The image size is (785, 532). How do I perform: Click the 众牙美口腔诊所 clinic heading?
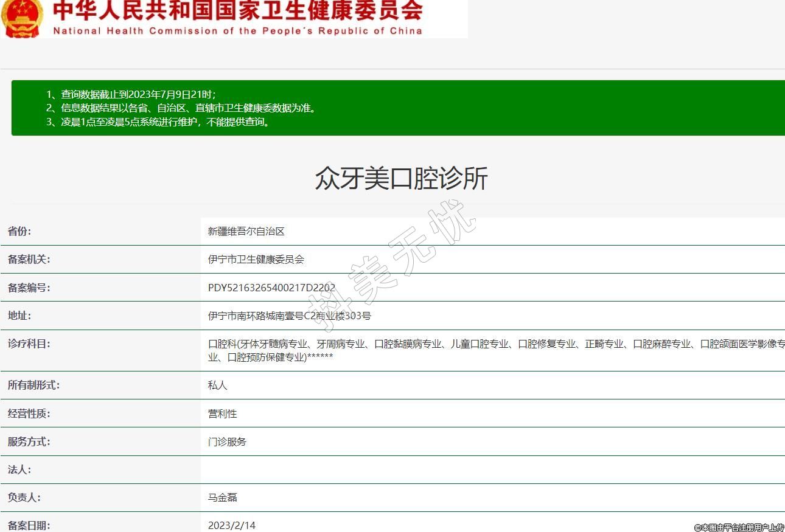(401, 179)
